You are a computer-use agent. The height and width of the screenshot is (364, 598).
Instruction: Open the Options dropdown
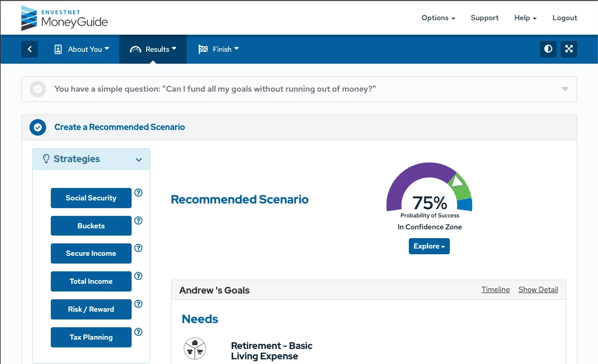pos(438,18)
